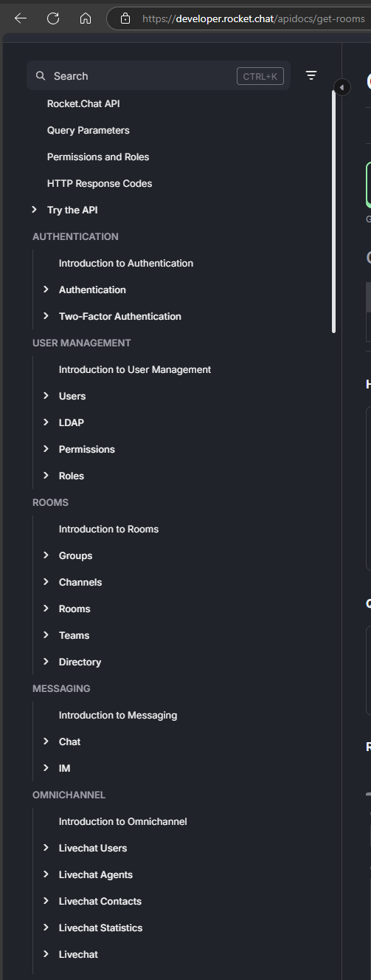Expand the Chat section chevron
This screenshot has height=980, width=371.
pos(46,741)
